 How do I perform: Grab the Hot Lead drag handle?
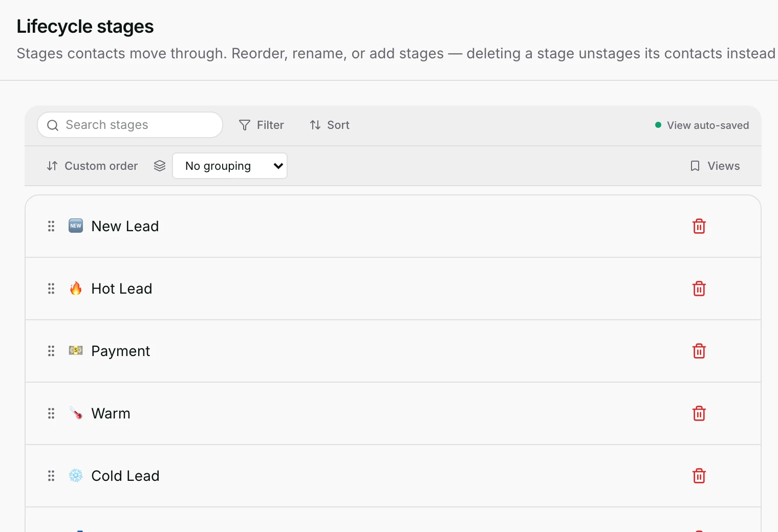(x=51, y=289)
